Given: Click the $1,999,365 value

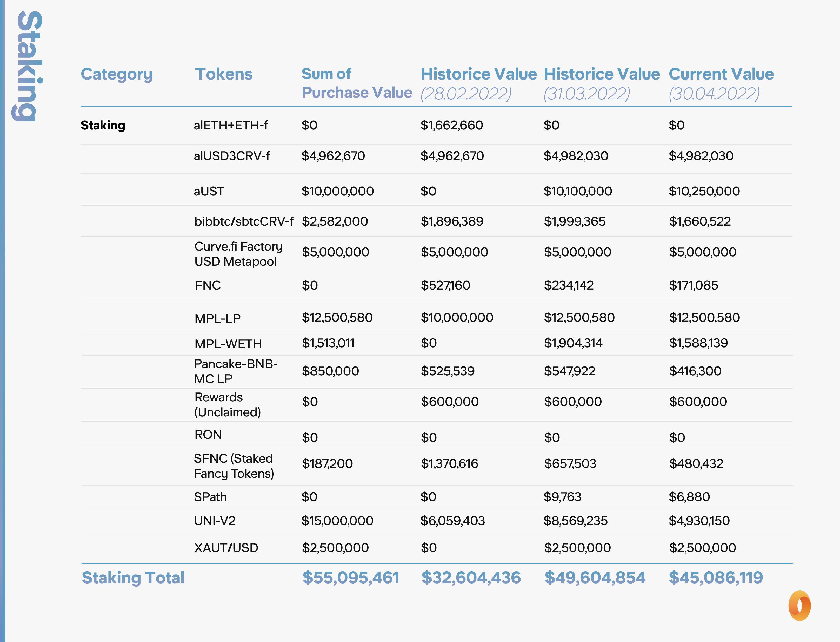Looking at the screenshot, I should (x=575, y=221).
